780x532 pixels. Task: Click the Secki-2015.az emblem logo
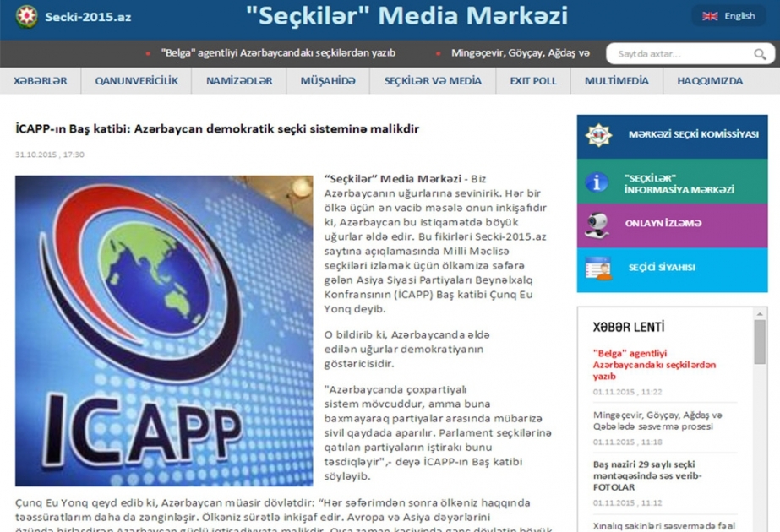[26, 17]
